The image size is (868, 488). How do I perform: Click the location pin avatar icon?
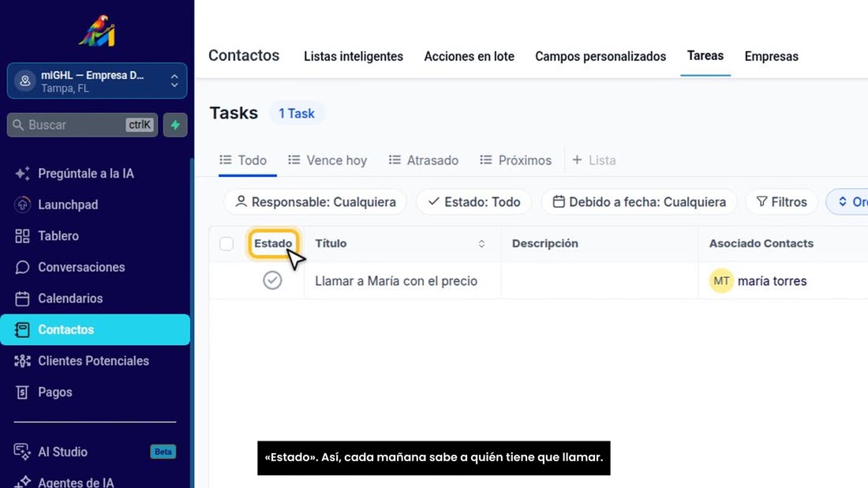click(25, 81)
